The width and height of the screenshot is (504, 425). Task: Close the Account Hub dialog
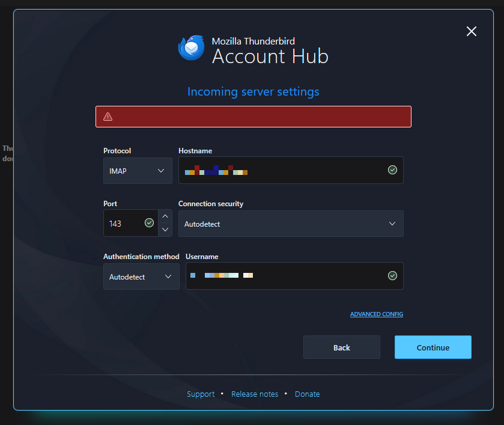471,31
